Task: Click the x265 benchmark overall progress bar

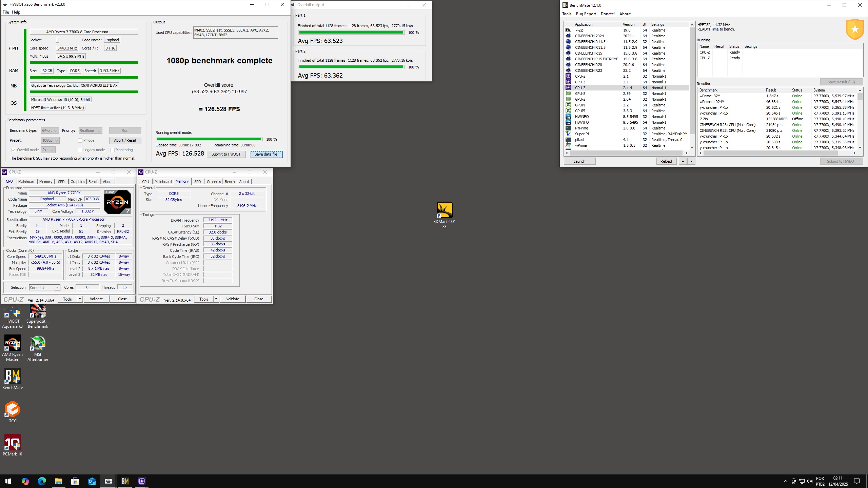Action: coord(209,139)
